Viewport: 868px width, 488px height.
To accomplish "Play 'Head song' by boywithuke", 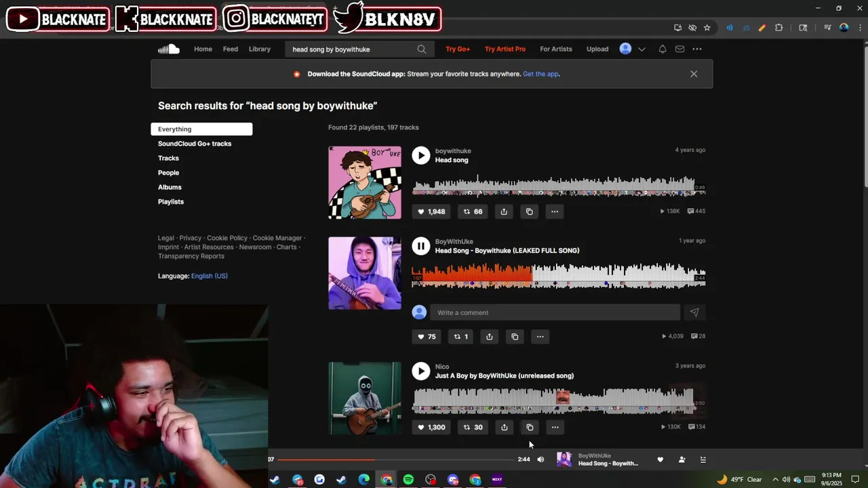I will pyautogui.click(x=421, y=155).
